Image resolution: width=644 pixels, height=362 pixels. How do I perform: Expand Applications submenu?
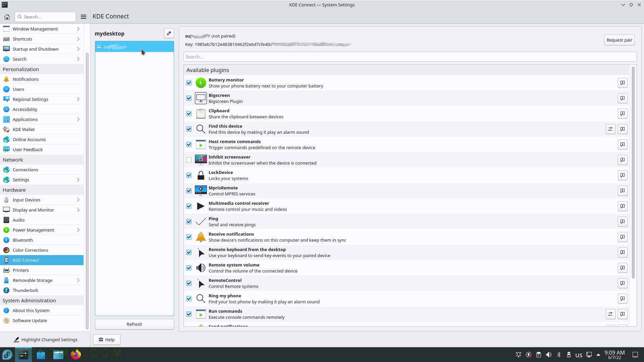[x=78, y=119]
